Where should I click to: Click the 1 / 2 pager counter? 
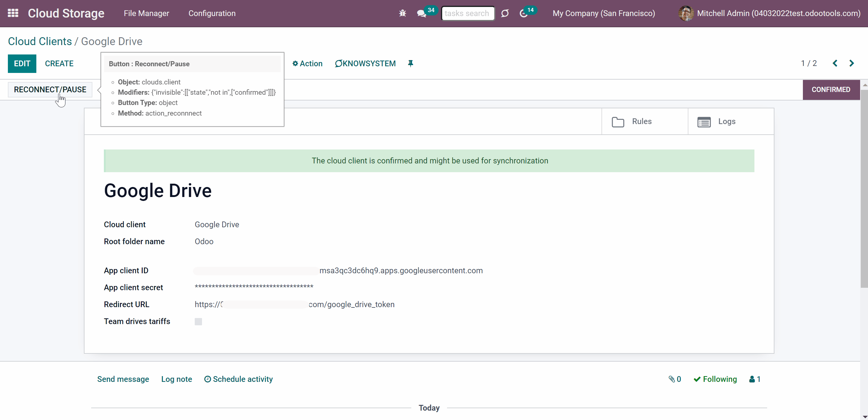(x=809, y=63)
